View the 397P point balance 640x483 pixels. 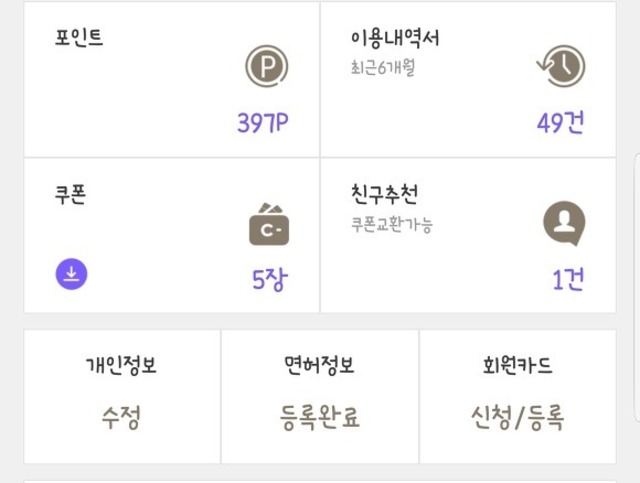point(262,124)
